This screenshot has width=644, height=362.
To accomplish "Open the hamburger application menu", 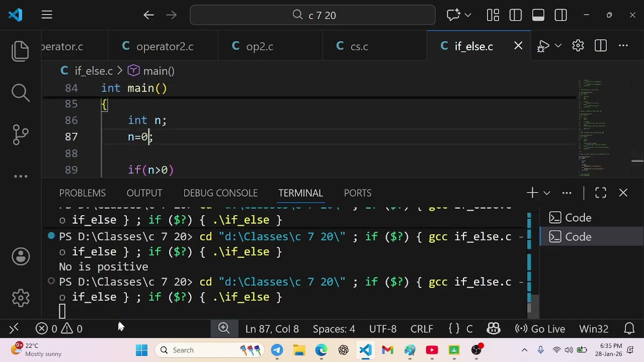I will pyautogui.click(x=47, y=15).
